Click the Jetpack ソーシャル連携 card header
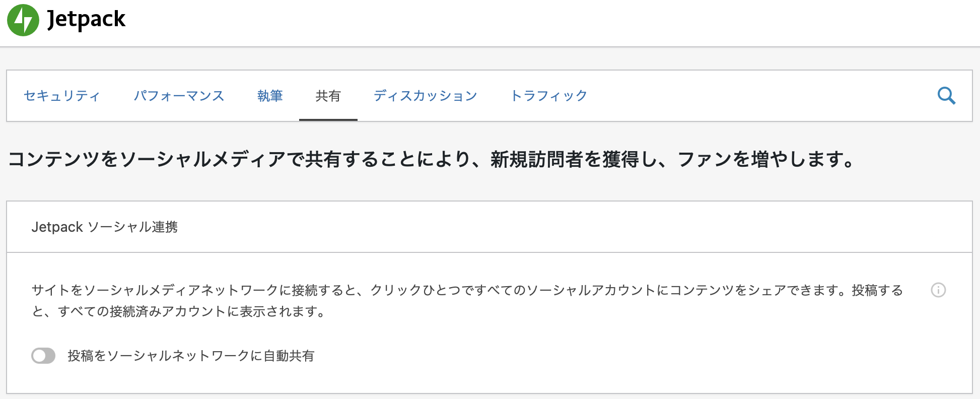 point(105,227)
